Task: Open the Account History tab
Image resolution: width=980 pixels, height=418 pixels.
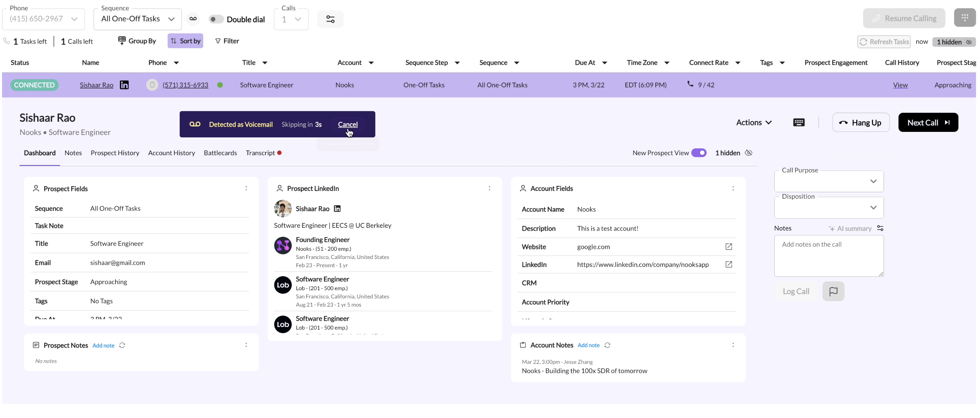Action: tap(171, 153)
